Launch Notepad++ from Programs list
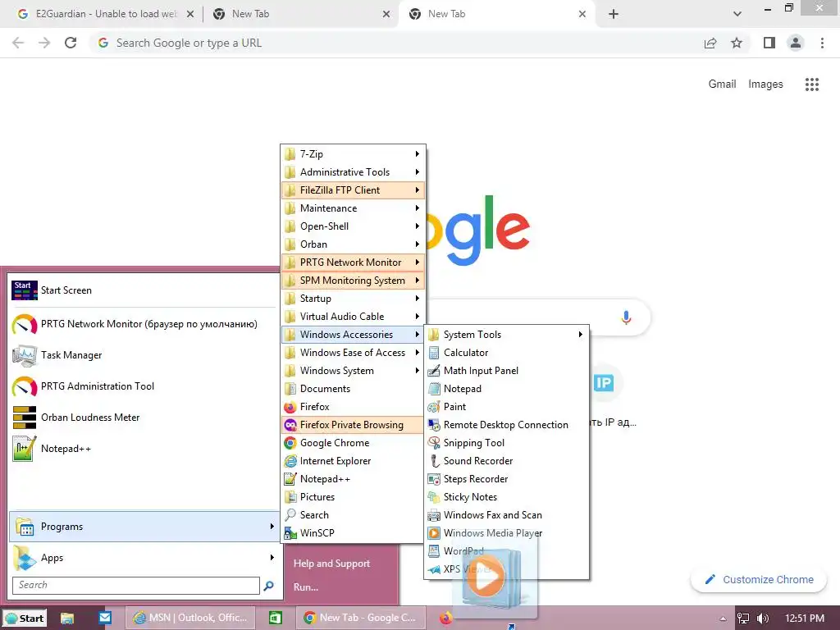This screenshot has height=630, width=840. [x=353, y=479]
